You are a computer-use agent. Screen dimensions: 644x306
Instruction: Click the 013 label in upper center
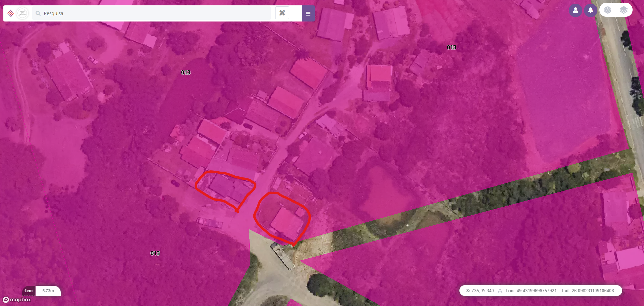pyautogui.click(x=186, y=73)
